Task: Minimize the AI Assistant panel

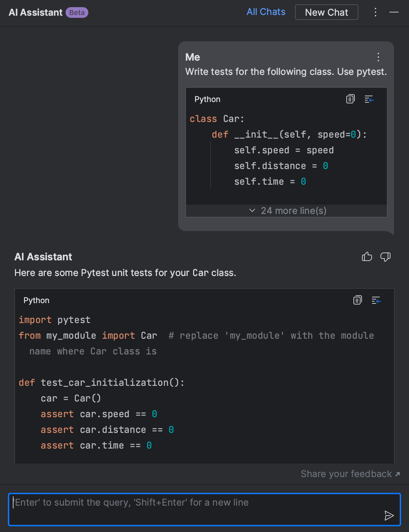Action: click(x=394, y=12)
